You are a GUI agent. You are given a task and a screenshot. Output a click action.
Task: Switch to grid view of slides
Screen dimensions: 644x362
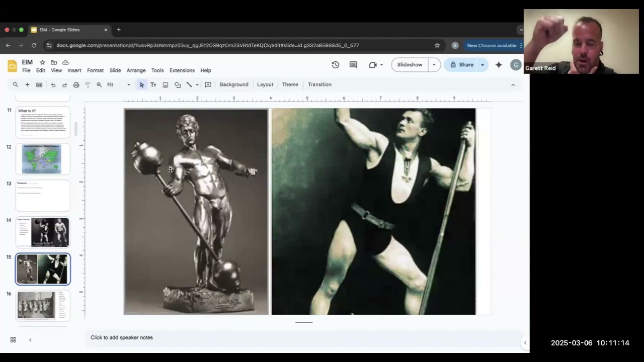[x=13, y=340]
